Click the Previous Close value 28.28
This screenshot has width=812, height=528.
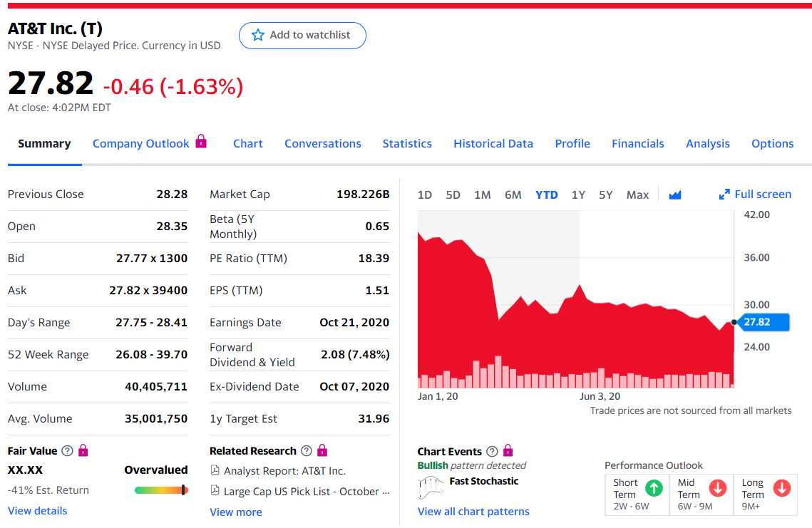click(x=172, y=195)
